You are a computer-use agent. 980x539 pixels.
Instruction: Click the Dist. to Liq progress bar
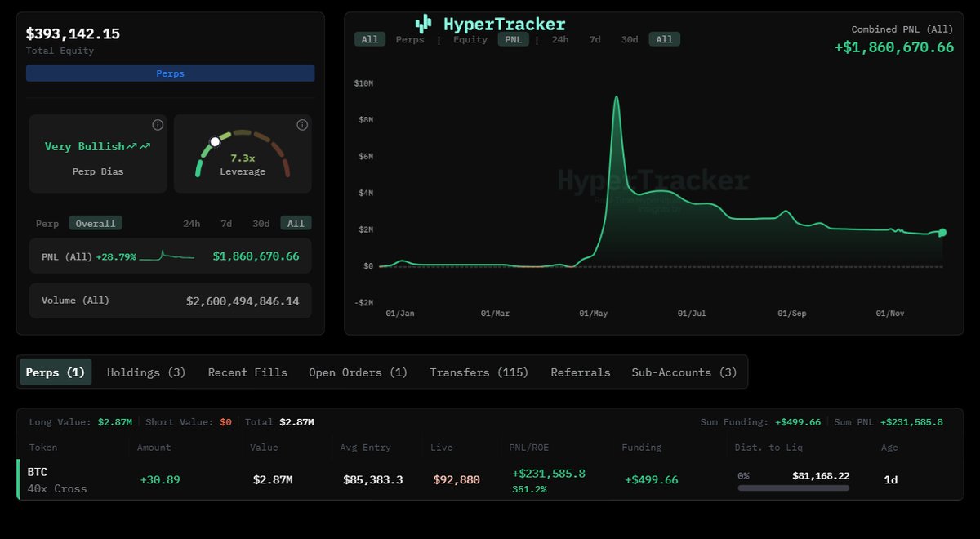coord(793,488)
